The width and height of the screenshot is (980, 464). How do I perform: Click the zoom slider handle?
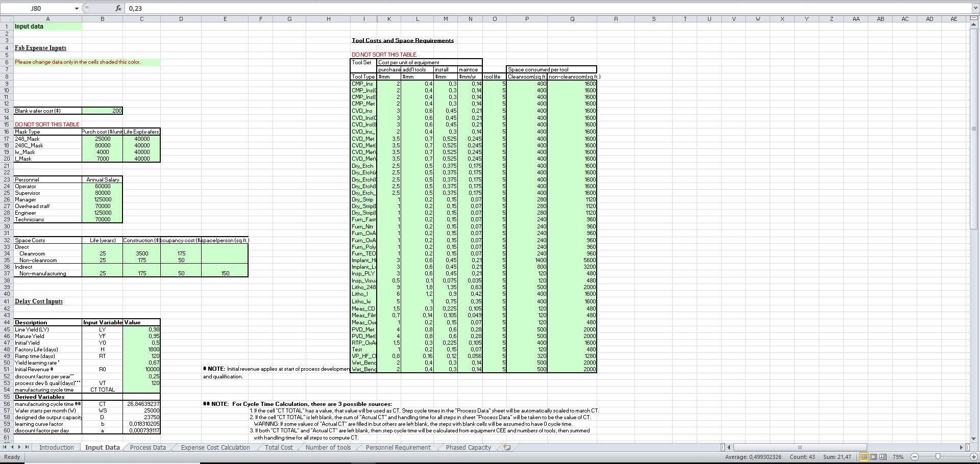[x=938, y=457]
